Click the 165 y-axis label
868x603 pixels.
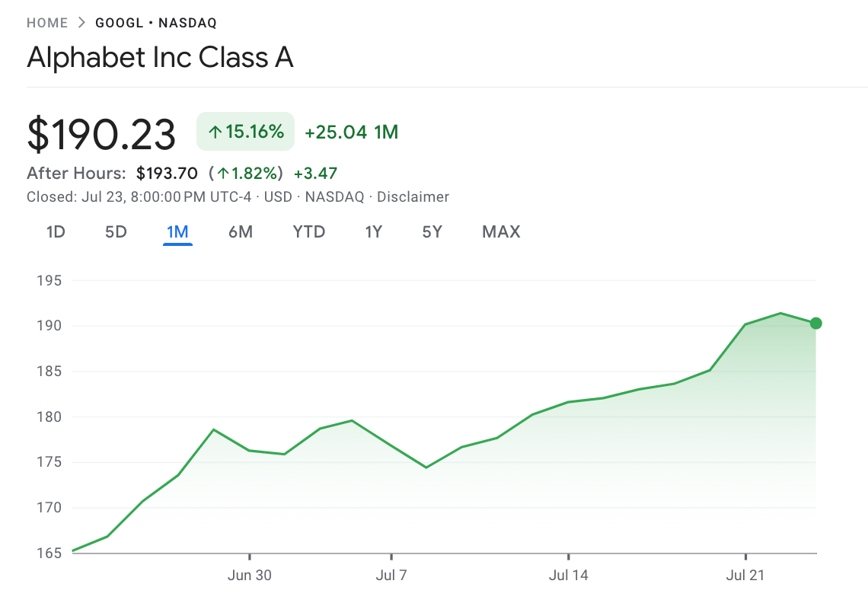tap(49, 553)
